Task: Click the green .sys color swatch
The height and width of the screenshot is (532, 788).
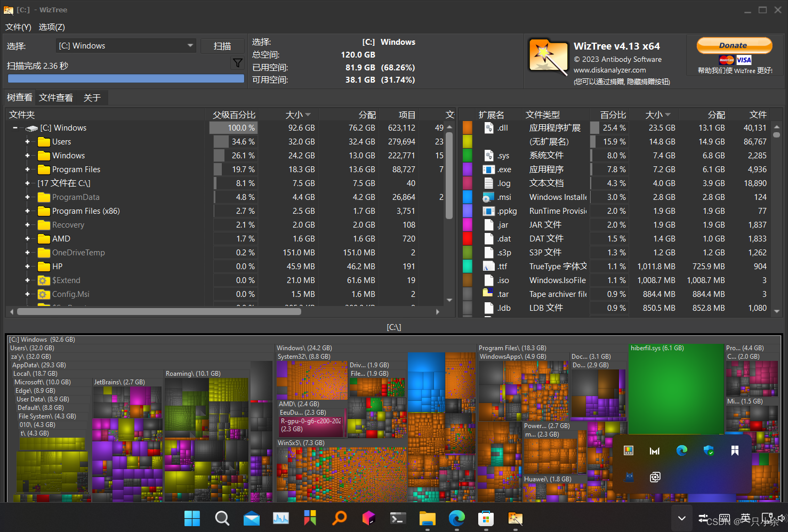Action: [x=468, y=156]
